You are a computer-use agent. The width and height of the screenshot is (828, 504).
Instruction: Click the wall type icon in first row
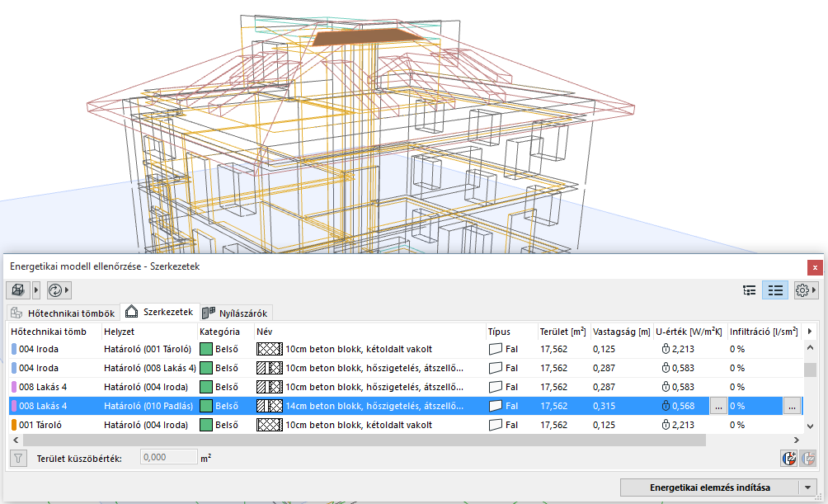click(x=495, y=349)
